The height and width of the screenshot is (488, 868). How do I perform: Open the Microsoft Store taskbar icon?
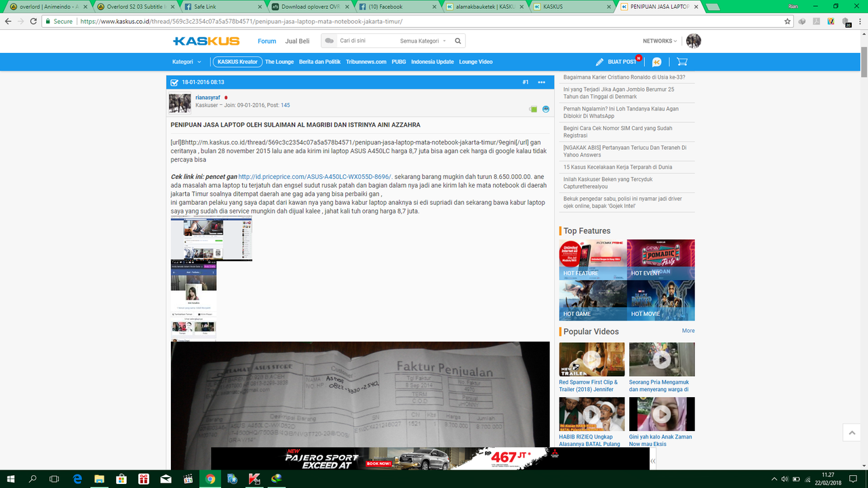pyautogui.click(x=122, y=479)
